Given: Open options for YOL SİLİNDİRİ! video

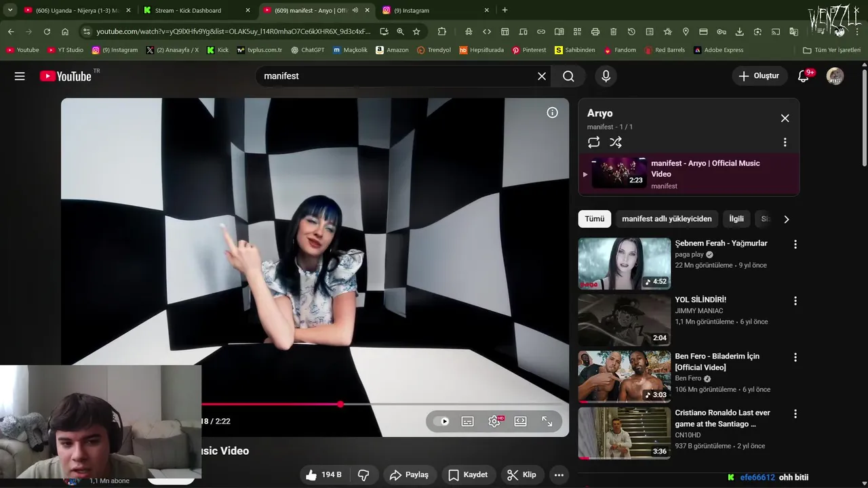Looking at the screenshot, I should pyautogui.click(x=795, y=300).
